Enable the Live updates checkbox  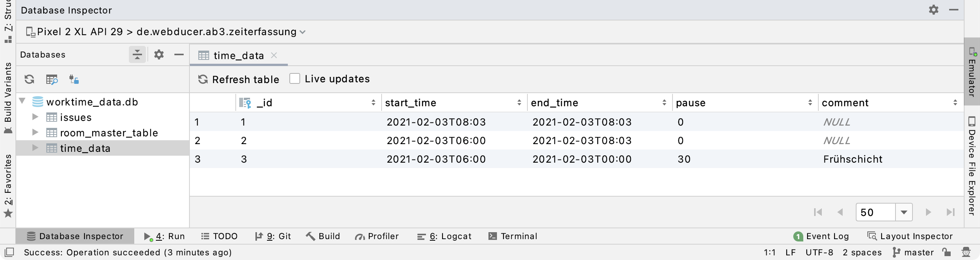(294, 78)
